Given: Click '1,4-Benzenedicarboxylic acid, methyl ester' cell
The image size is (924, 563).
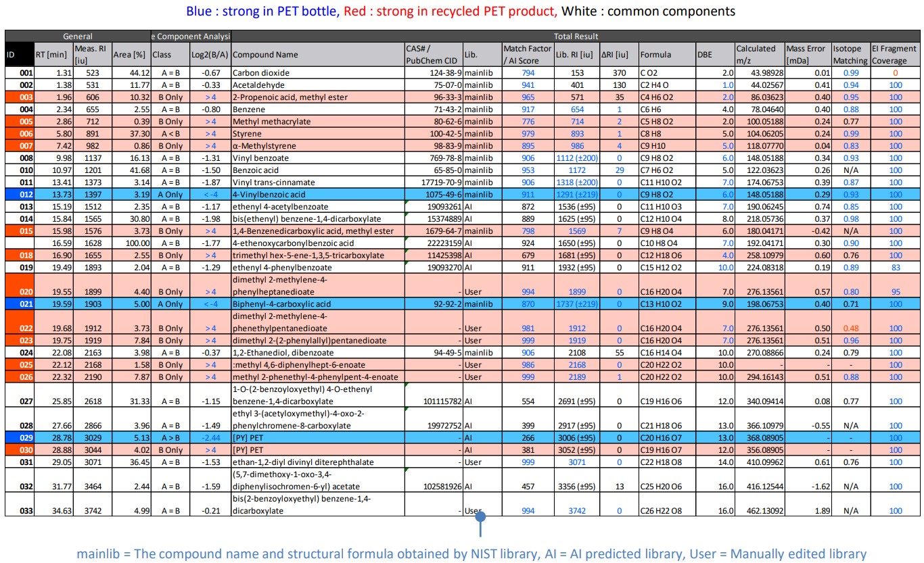Looking at the screenshot, I should pos(317,230).
